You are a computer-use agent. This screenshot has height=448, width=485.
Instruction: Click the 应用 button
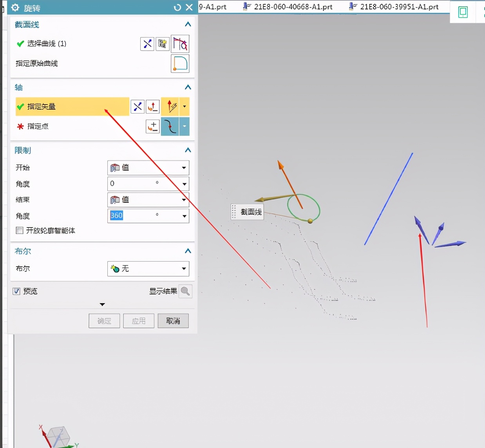(x=139, y=321)
